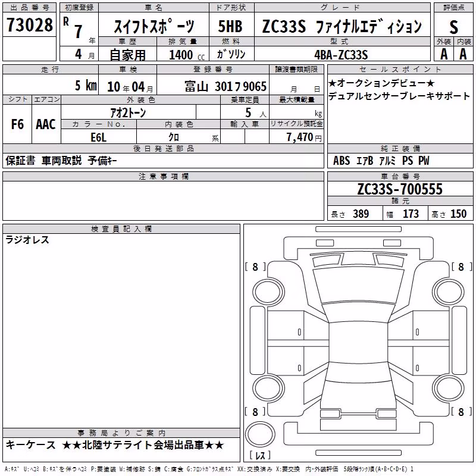Click the セールスポイント header
The width and height of the screenshot is (476, 476).
(x=400, y=70)
